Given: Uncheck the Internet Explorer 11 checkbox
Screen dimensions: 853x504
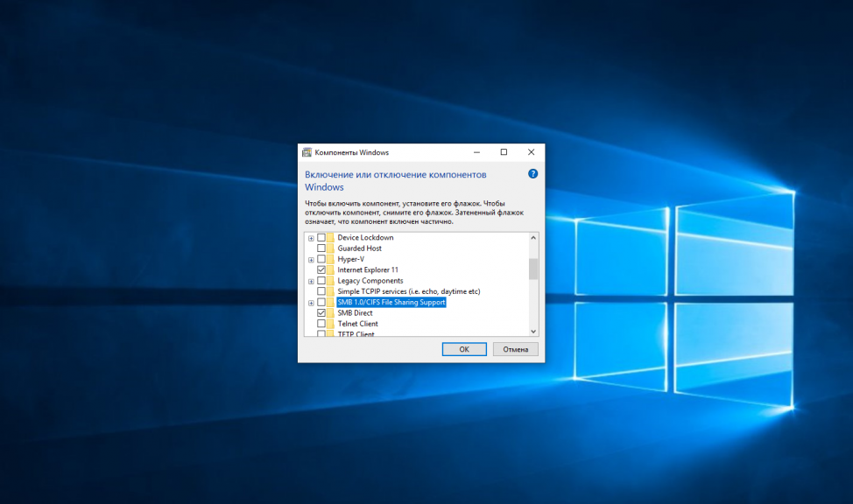Looking at the screenshot, I should tap(321, 270).
